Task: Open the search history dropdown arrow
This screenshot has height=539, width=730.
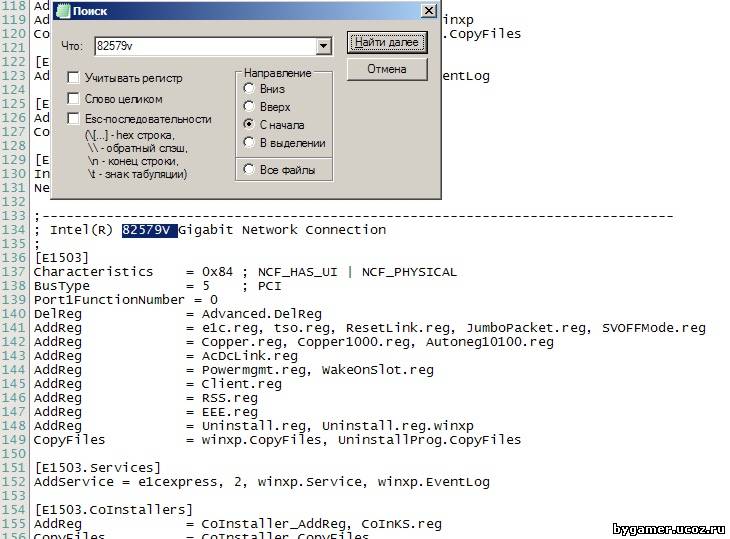Action: (323, 46)
